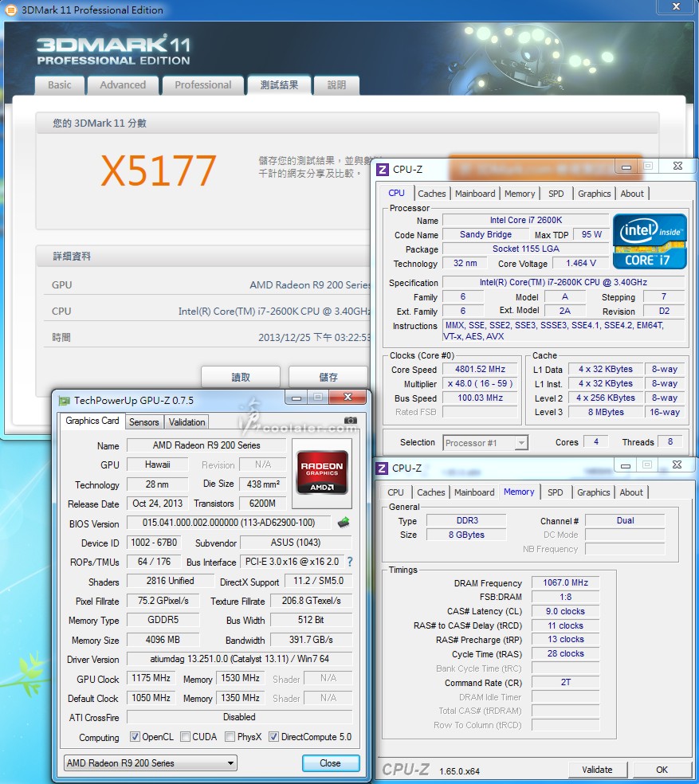This screenshot has width=699, height=784.
Task: Open the AMD Radeon R9 200 Series dropdown
Action: (151, 762)
